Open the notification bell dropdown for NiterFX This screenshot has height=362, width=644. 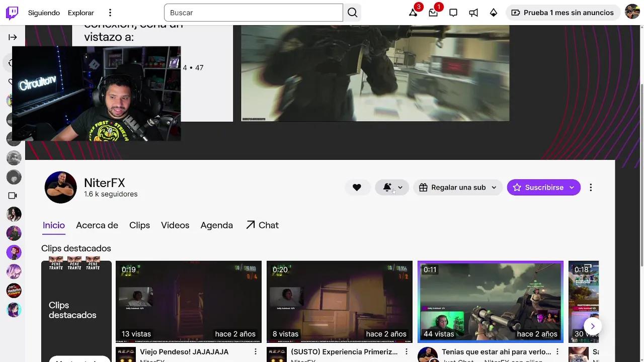tap(392, 188)
